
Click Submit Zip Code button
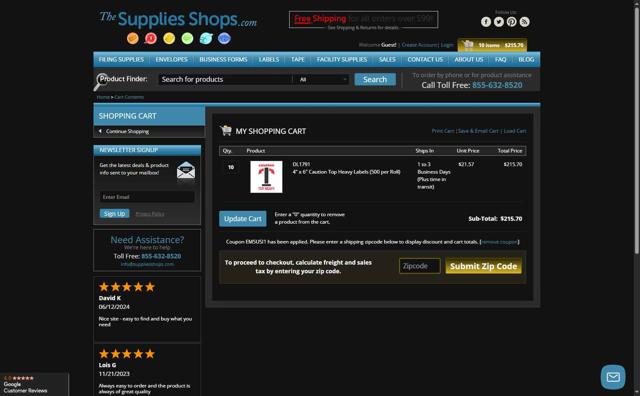[483, 266]
